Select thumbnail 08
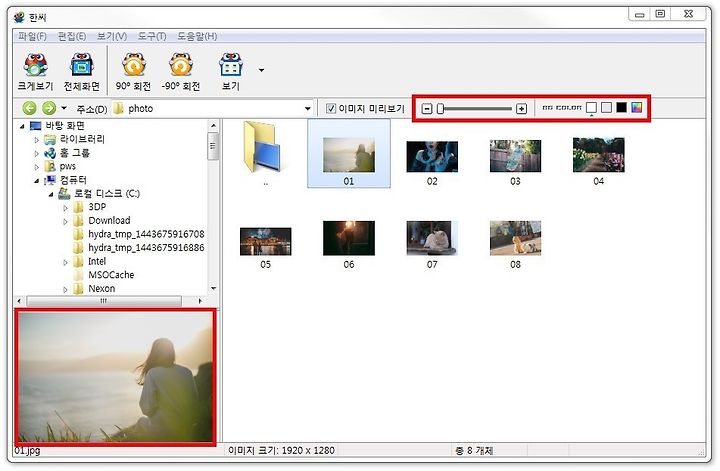The height and width of the screenshot is (471, 720). [515, 238]
